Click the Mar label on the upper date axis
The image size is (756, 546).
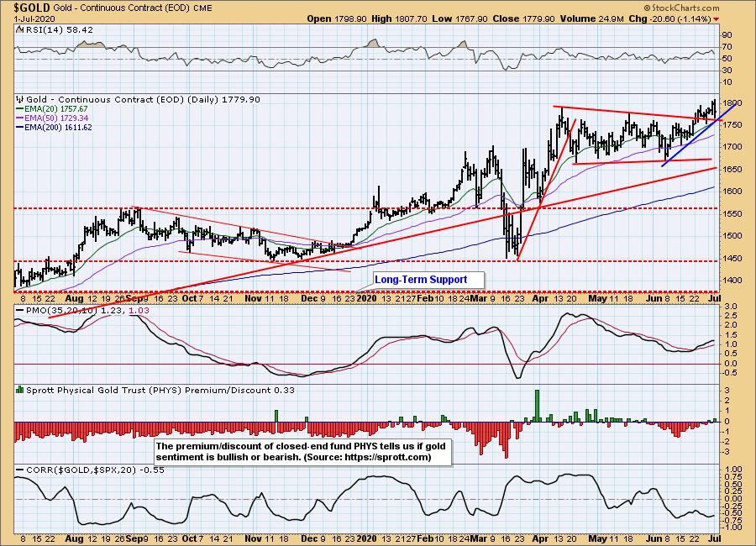coord(478,298)
